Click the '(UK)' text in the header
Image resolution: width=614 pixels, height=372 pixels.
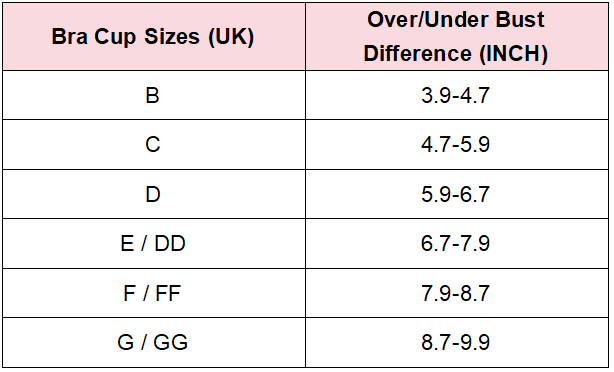231,38
